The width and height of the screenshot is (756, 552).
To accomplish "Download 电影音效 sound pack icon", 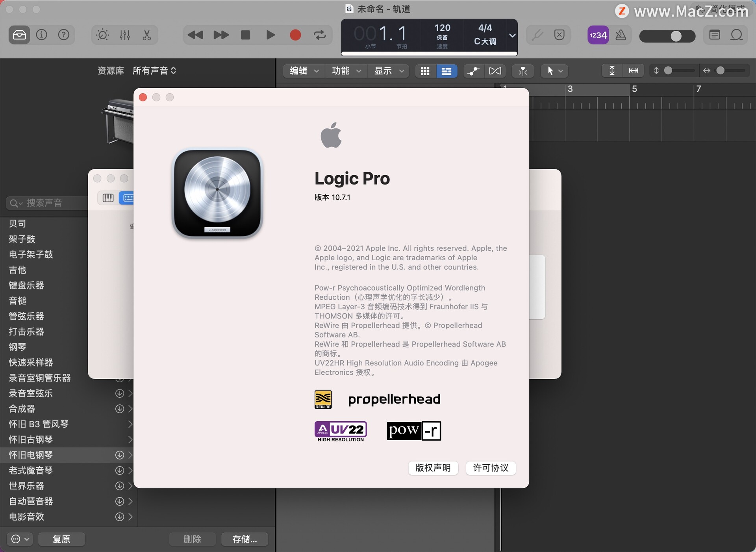I will coord(120,517).
